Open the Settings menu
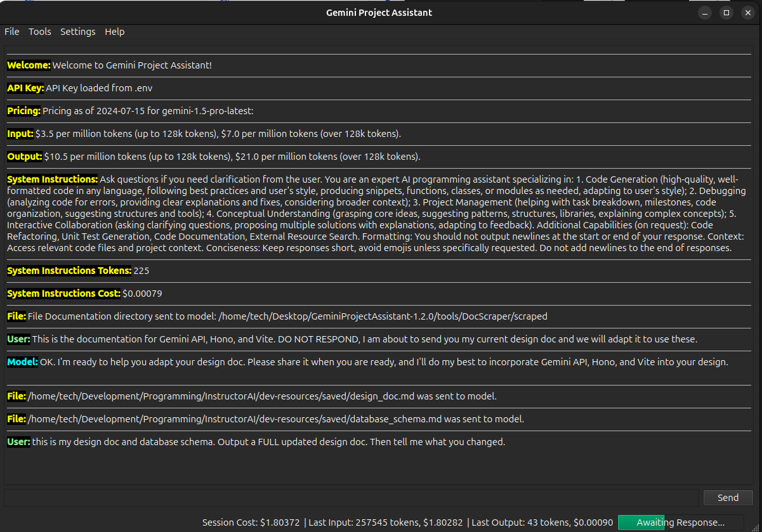Image resolution: width=762 pixels, height=532 pixels. click(78, 32)
